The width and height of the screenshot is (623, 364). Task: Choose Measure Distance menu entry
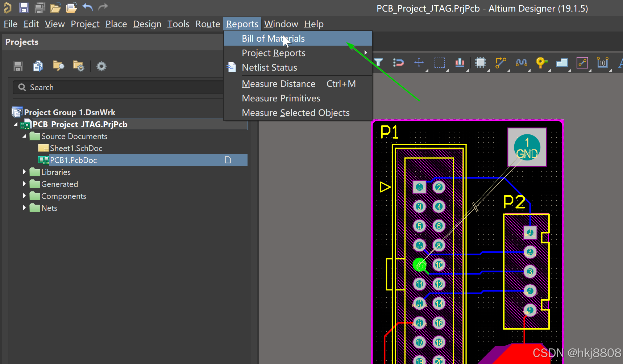pos(298,84)
